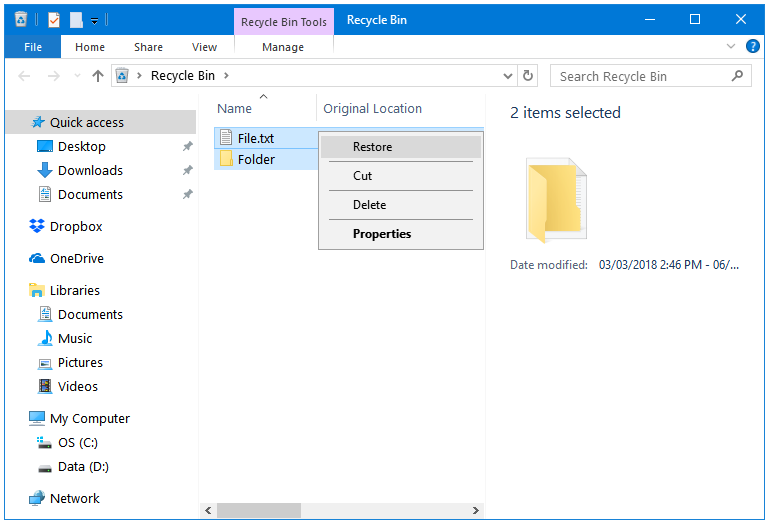The image size is (770, 525).
Task: Click the Recycle Bin icon in title bar
Action: [x=21, y=20]
